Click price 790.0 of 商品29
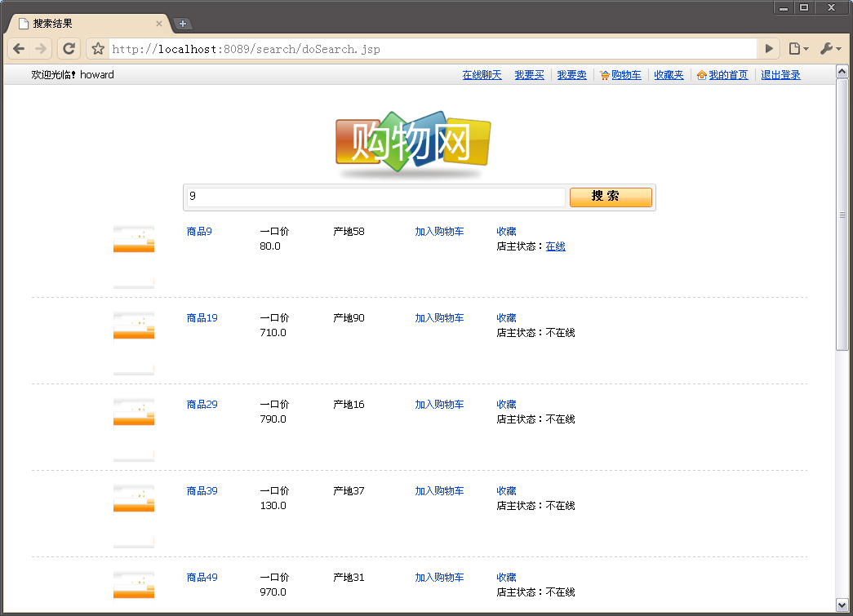The width and height of the screenshot is (853, 616). [273, 419]
